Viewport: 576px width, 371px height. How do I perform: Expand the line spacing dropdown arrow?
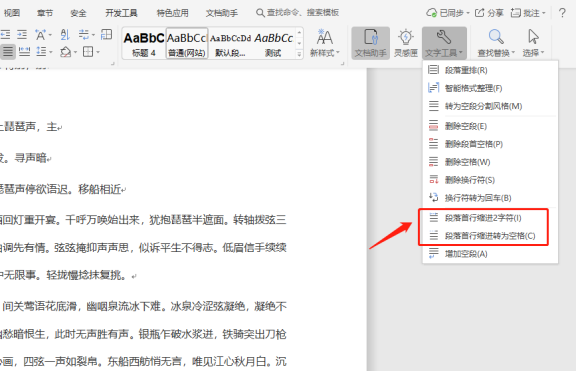tap(50, 53)
